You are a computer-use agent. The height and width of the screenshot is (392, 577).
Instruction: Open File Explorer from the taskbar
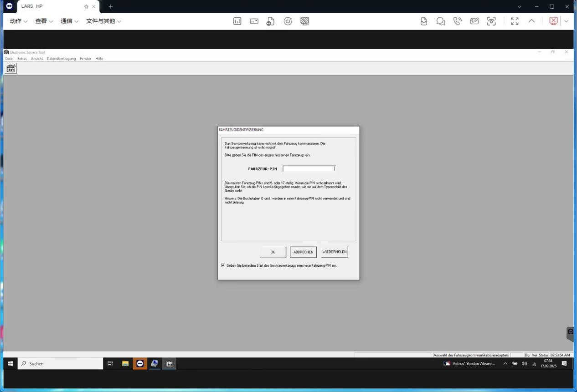(125, 363)
